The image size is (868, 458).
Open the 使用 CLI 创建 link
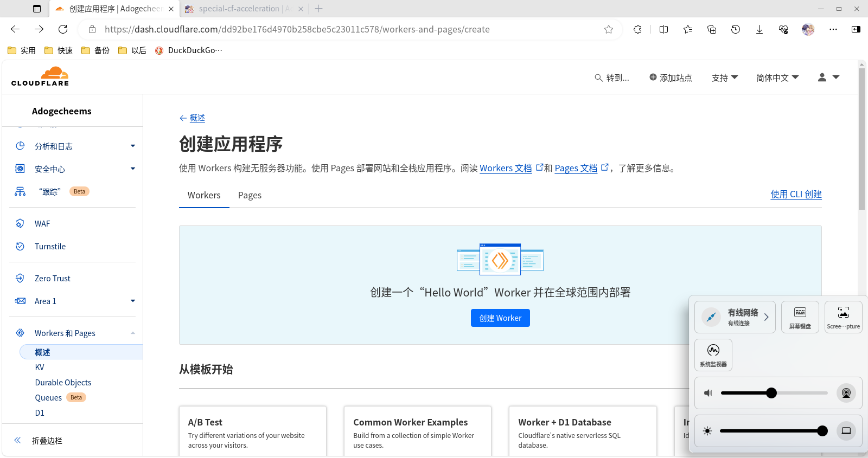coord(796,195)
